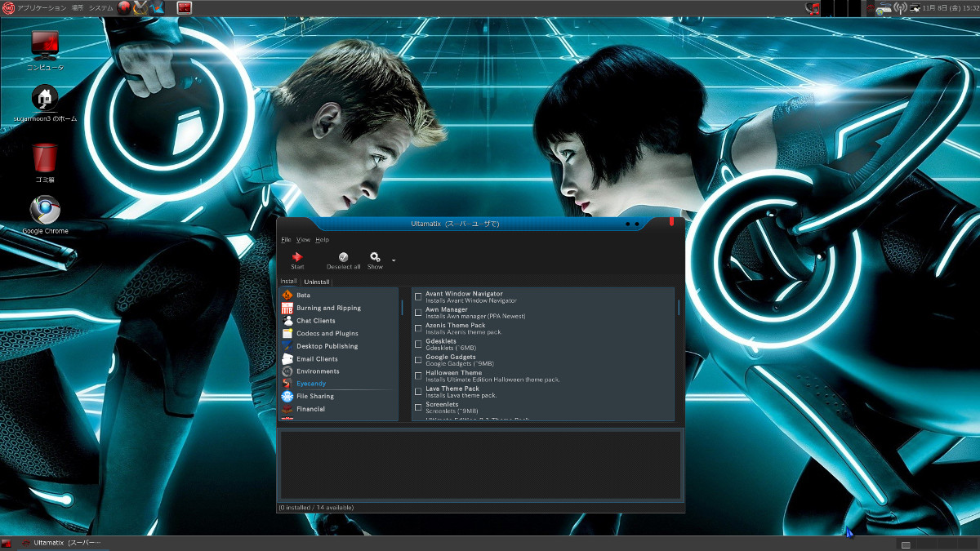
Task: Check the Halloween Theme checkbox
Action: pyautogui.click(x=418, y=375)
